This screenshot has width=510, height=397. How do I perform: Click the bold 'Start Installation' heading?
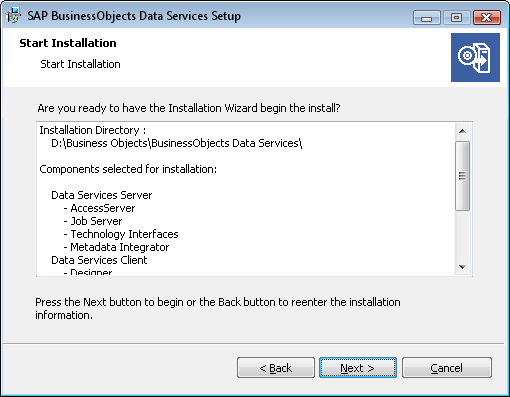[68, 43]
